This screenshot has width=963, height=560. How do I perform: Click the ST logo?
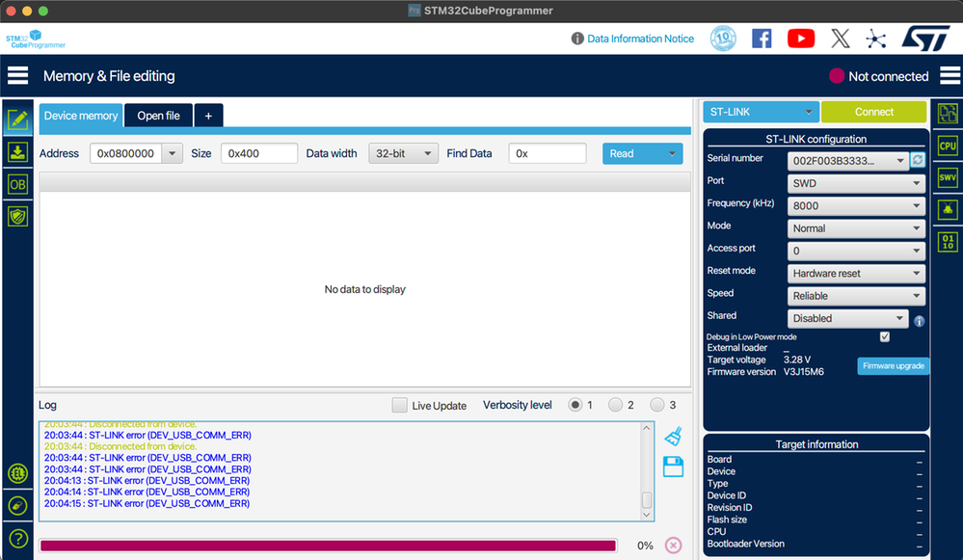tap(926, 39)
